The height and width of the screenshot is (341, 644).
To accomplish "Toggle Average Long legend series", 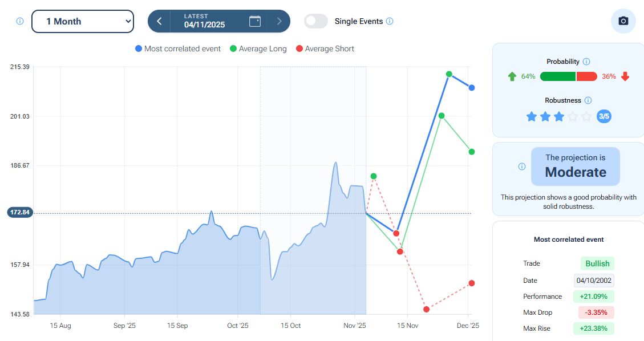I will pyautogui.click(x=257, y=49).
